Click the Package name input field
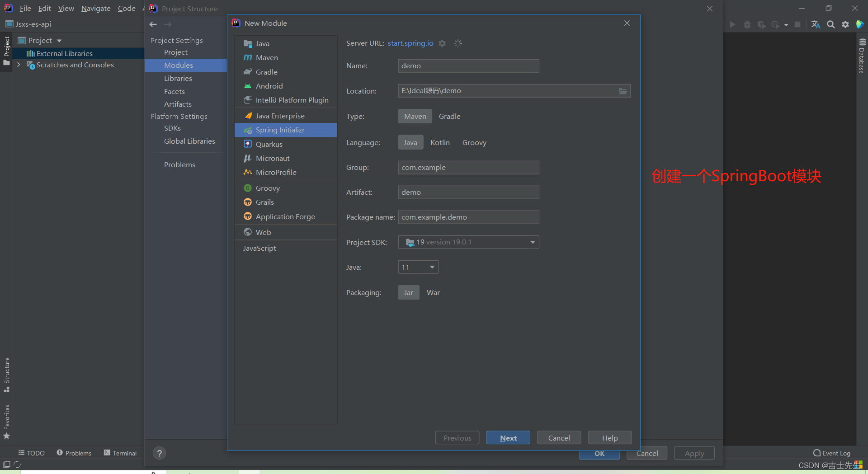This screenshot has height=474, width=868. pos(468,217)
